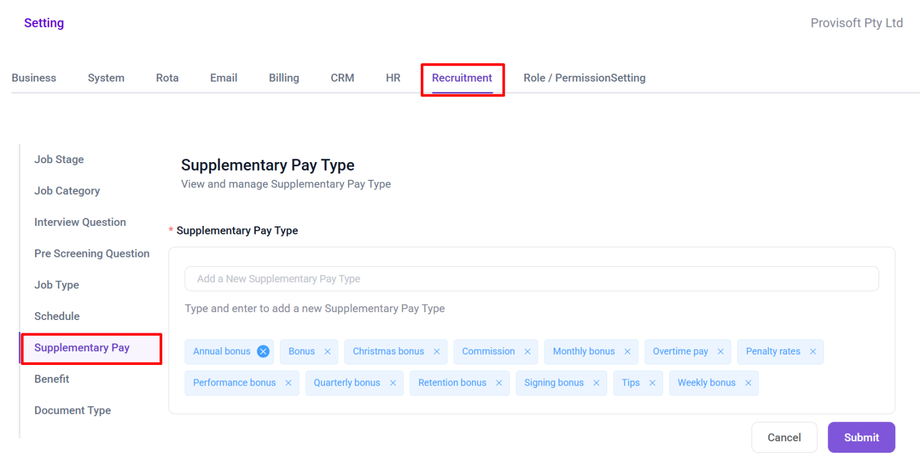Viewport: 920px width, 458px height.
Task: Remove the Retention bonus tag
Action: tap(499, 383)
